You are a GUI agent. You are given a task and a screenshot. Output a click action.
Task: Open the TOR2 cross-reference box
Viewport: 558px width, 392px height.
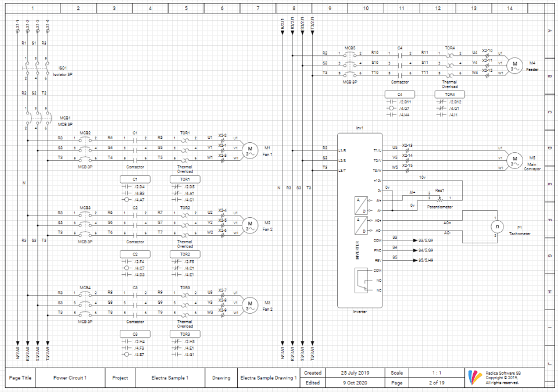point(185,254)
